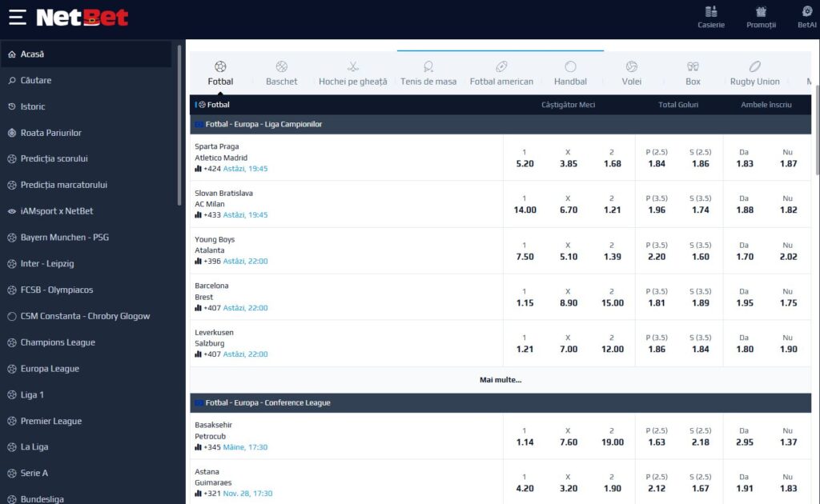The height and width of the screenshot is (504, 820).
Task: Click the Hochei pe gheață sticks icon
Action: (x=353, y=66)
